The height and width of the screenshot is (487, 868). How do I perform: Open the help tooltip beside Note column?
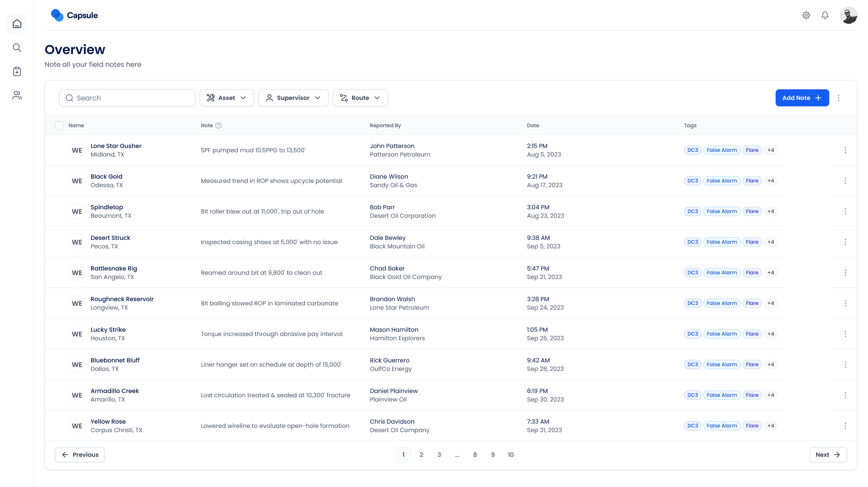(x=219, y=125)
